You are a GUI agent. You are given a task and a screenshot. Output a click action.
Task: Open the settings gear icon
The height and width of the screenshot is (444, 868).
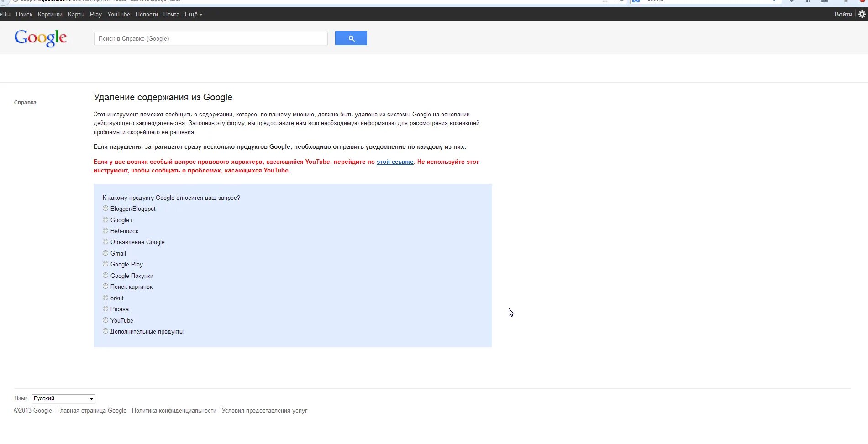(x=862, y=14)
